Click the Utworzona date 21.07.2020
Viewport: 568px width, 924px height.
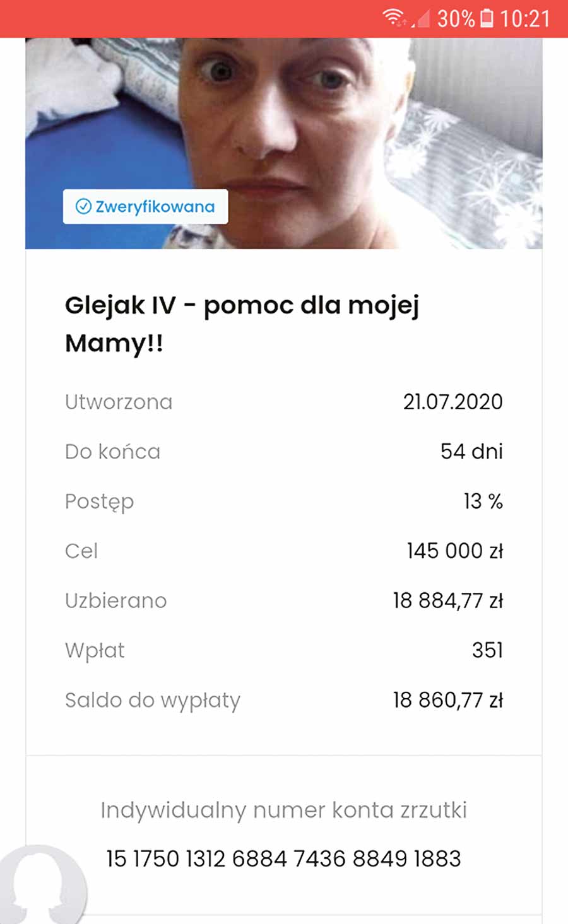click(x=453, y=402)
